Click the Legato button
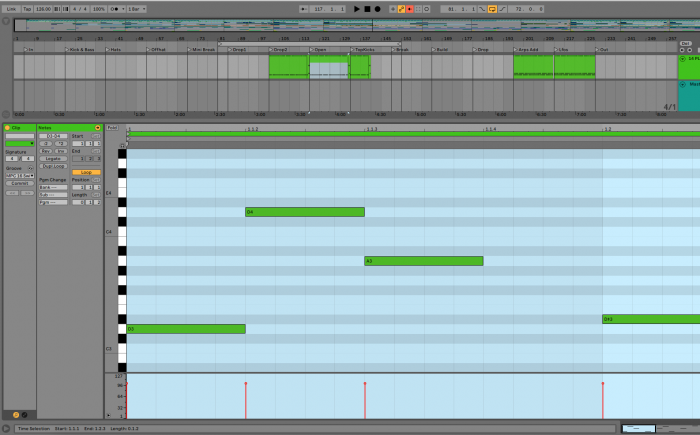The height and width of the screenshot is (435, 700). pos(52,158)
